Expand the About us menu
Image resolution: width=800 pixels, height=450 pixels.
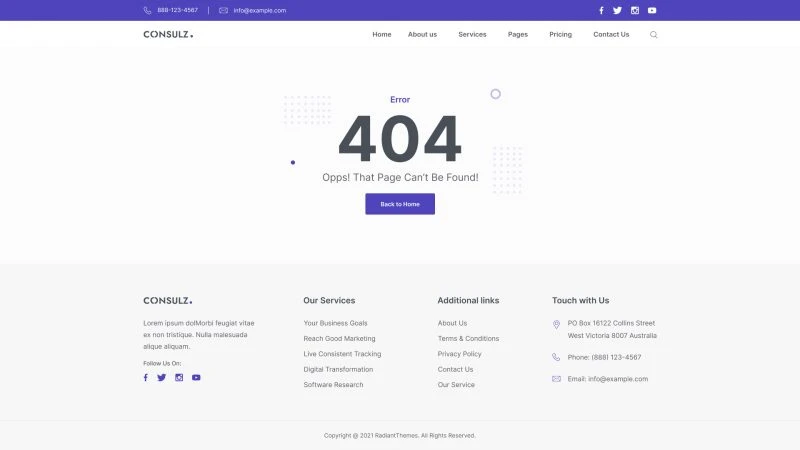point(422,35)
